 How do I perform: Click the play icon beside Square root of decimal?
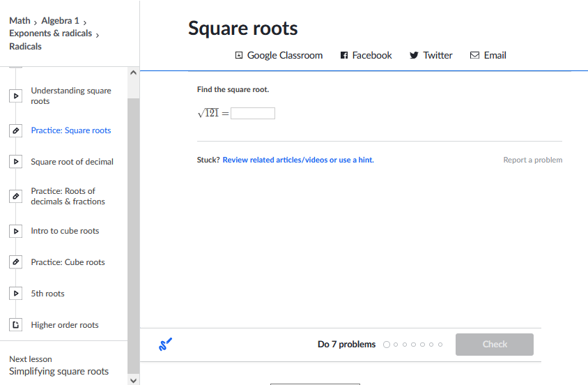tap(16, 162)
